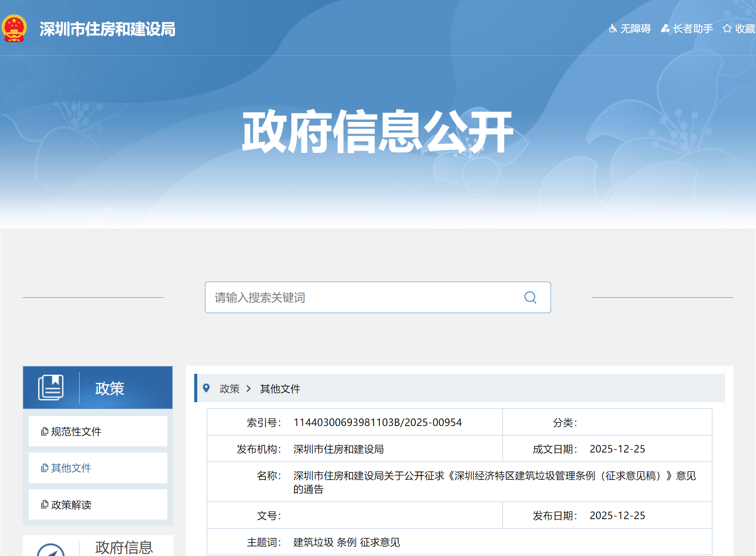Viewport: 756px width, 556px height.
Task: Click the 政府信息公开 banner heading
Action: (x=378, y=132)
